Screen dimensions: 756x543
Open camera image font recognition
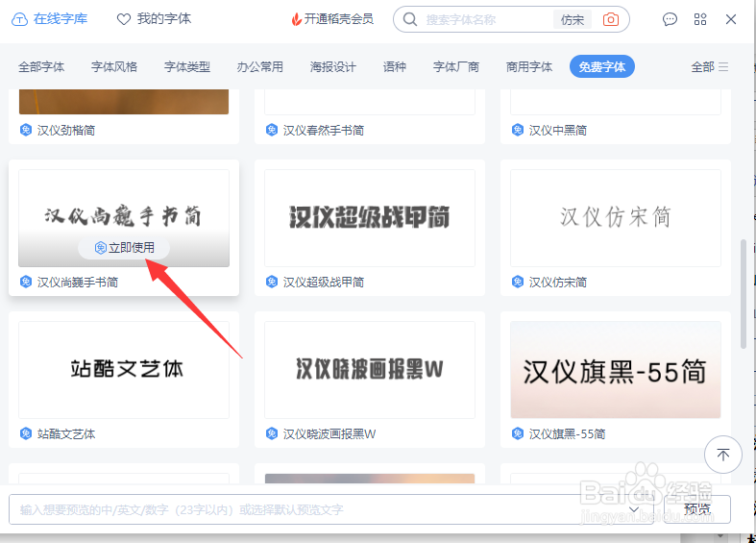[x=610, y=19]
